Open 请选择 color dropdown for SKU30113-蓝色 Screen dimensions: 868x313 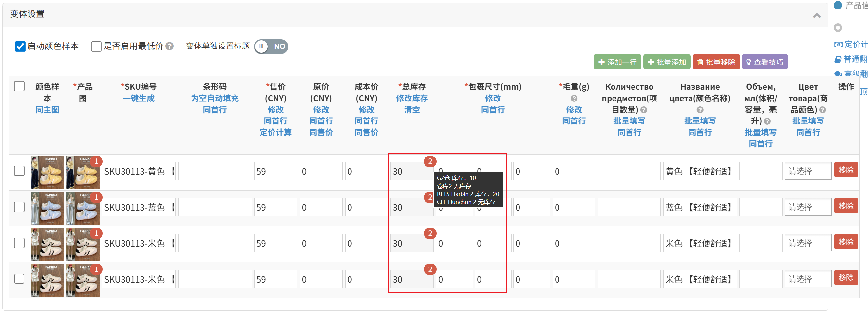[807, 207]
